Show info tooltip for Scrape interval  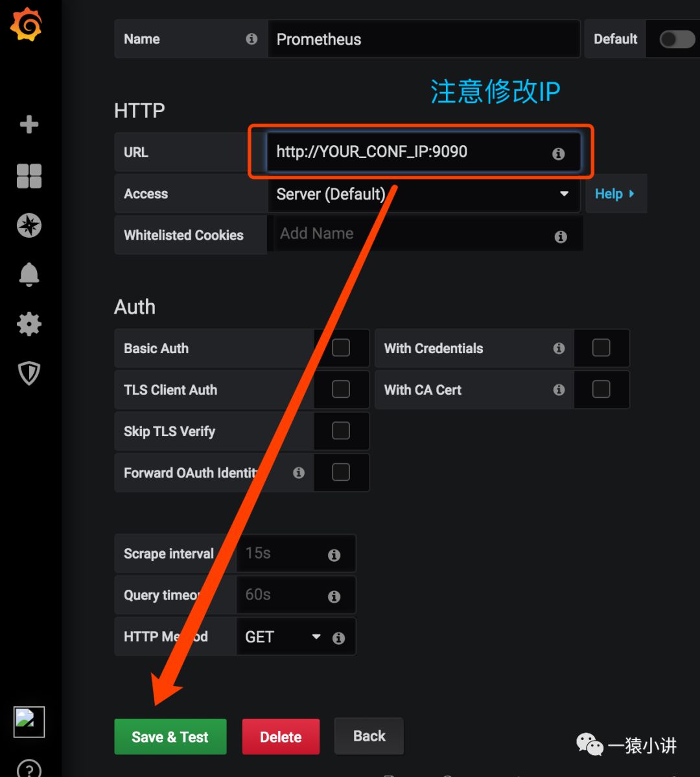point(334,555)
